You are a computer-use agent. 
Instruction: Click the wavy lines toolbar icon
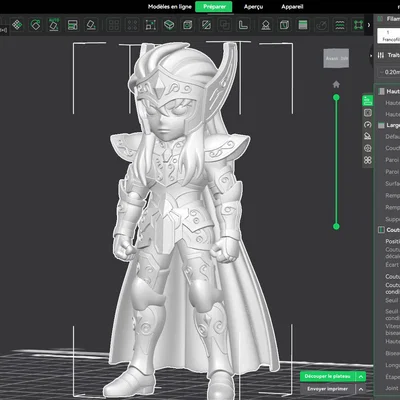point(340,25)
